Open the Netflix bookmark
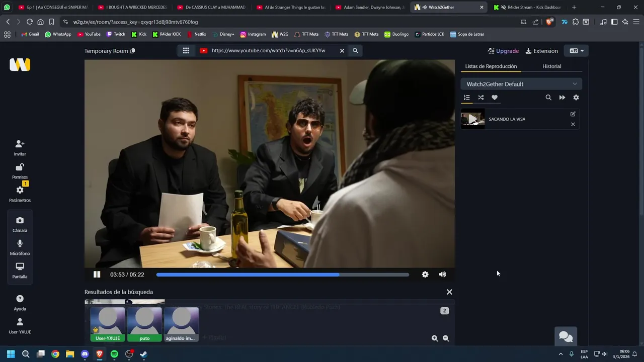This screenshot has width=644, height=362. click(x=196, y=34)
